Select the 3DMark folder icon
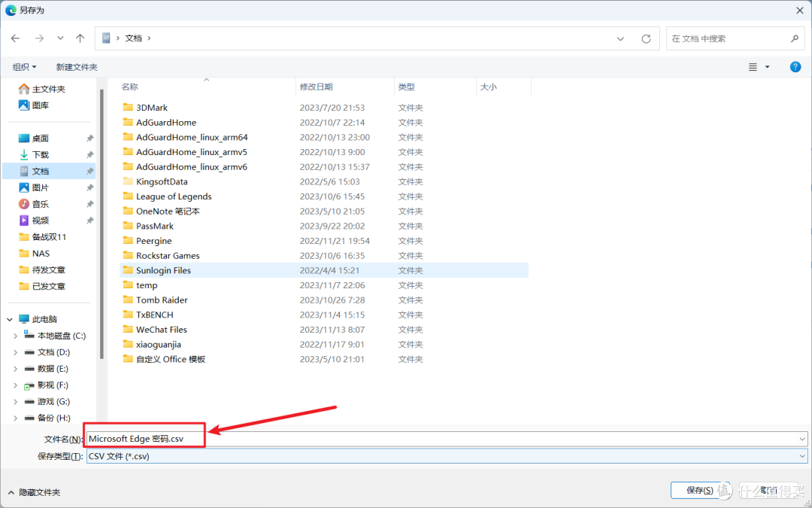Viewport: 812px width, 508px height. (x=128, y=108)
